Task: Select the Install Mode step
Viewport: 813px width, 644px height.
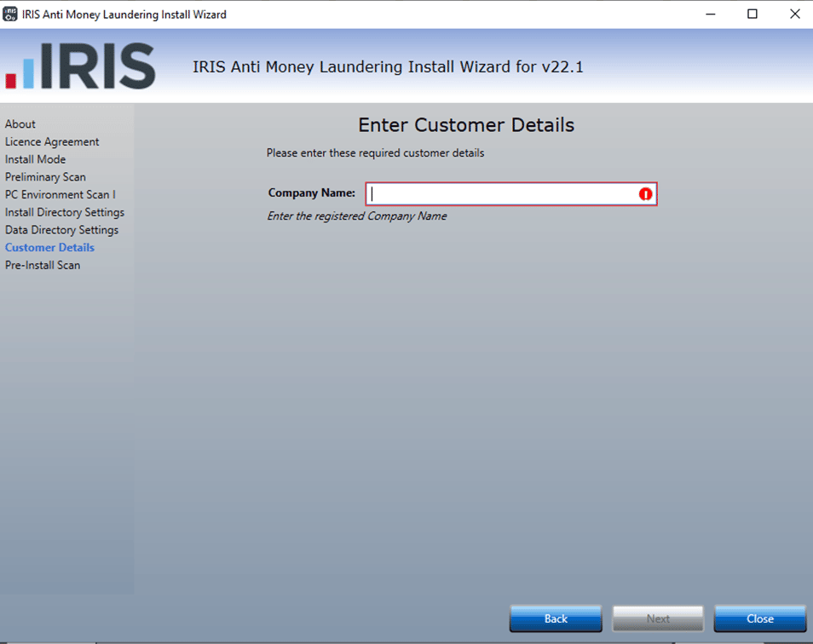Action: (35, 159)
